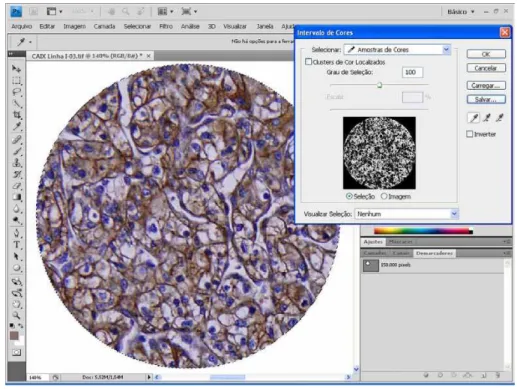Select the Imagem radio button
This screenshot has height=389, width=517.
[384, 196]
